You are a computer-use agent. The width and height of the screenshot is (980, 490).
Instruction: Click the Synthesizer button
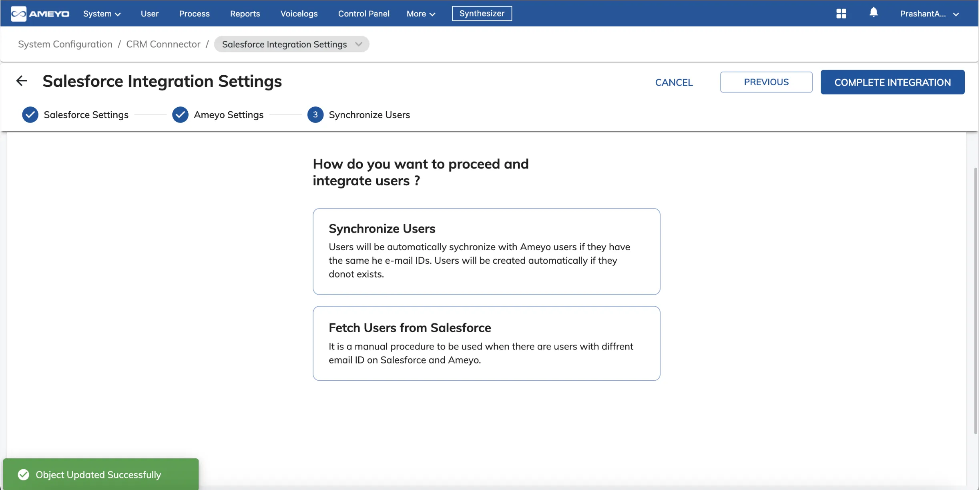tap(482, 13)
